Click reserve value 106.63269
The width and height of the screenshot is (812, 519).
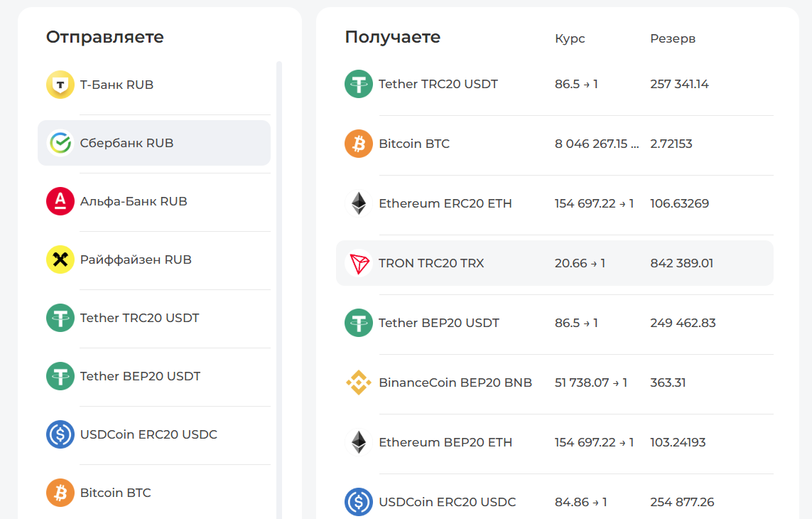pyautogui.click(x=679, y=203)
